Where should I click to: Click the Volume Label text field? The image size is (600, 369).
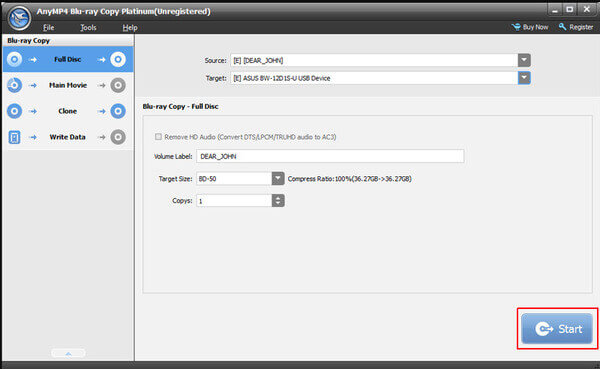[x=330, y=156]
